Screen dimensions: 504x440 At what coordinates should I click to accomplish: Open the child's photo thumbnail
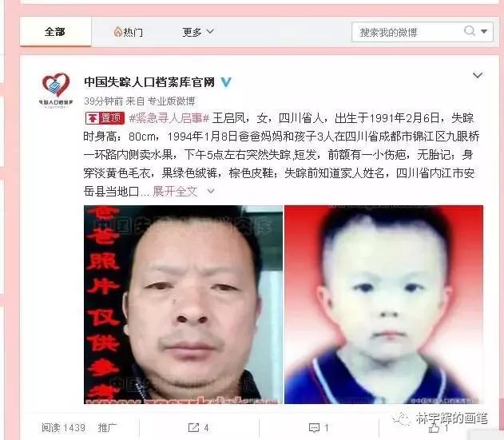[x=383, y=304]
